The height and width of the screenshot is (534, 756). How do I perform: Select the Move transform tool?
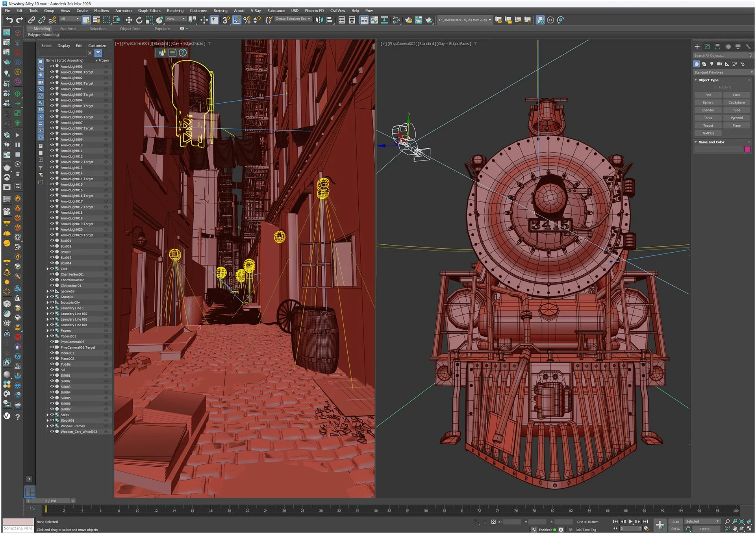129,20
